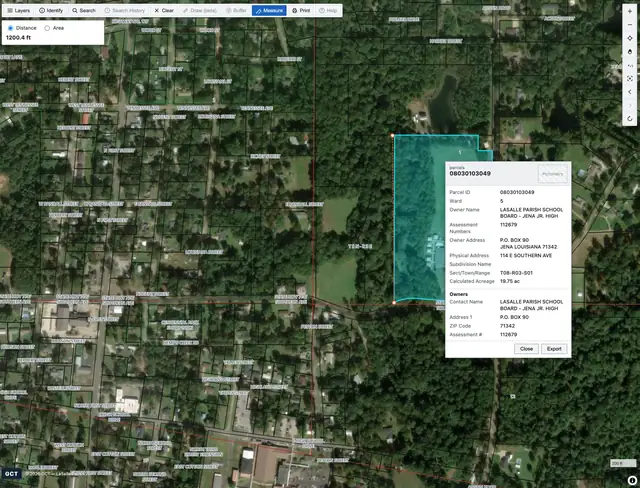Open the Search tool
Screen dimensions: 640x488
pyautogui.click(x=84, y=11)
